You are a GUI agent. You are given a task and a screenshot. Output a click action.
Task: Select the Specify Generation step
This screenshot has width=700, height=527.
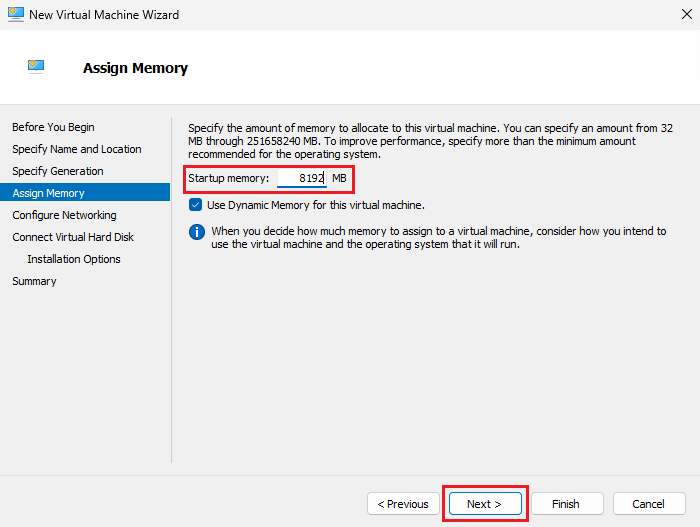coord(58,171)
